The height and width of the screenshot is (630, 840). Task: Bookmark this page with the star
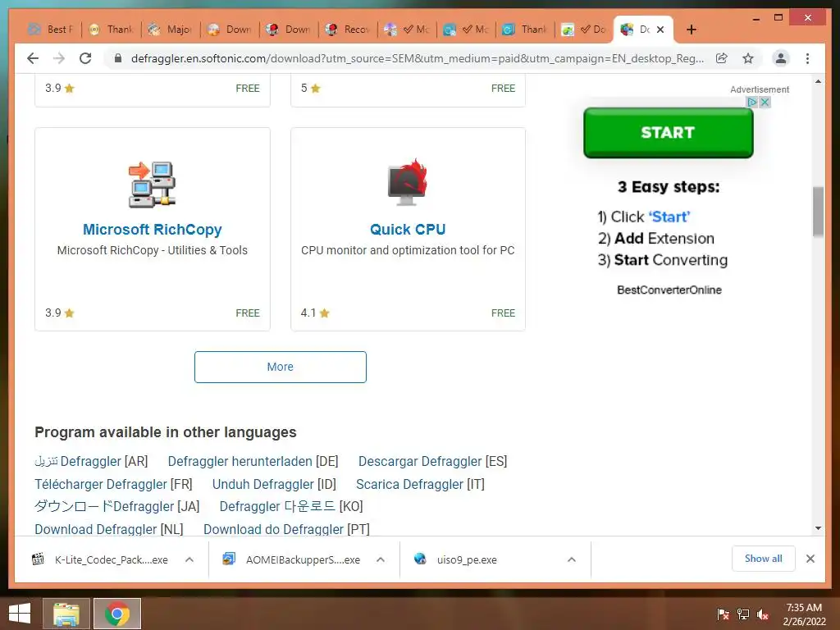pos(748,58)
